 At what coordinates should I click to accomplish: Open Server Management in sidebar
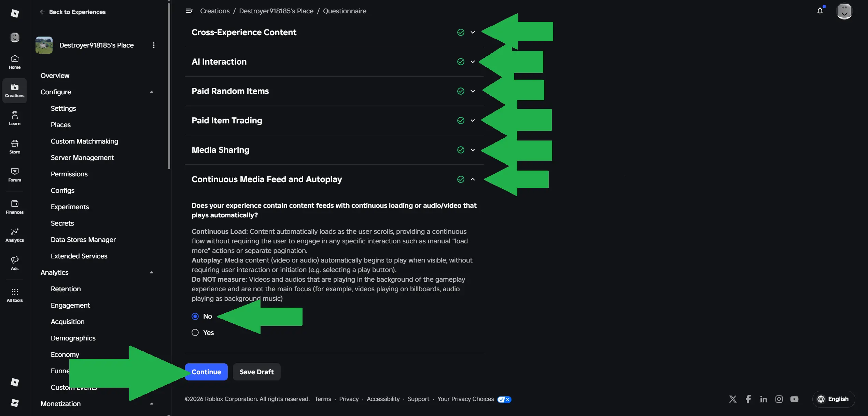click(82, 158)
